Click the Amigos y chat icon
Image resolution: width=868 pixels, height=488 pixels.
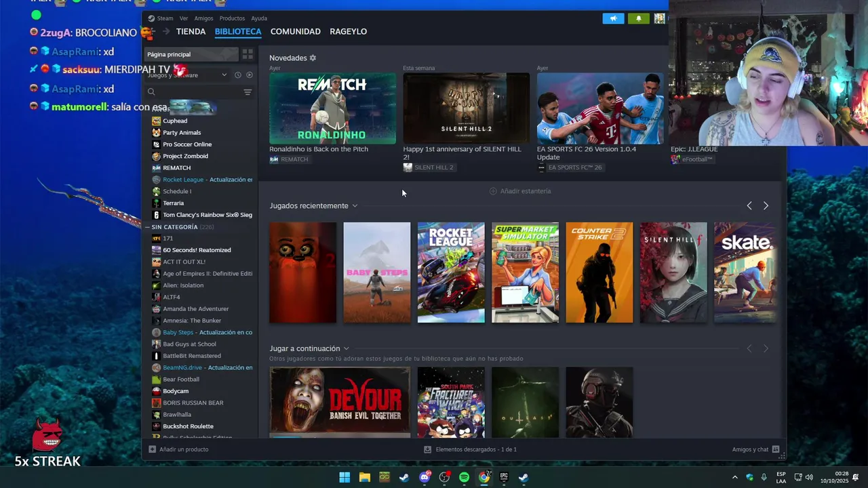(776, 449)
